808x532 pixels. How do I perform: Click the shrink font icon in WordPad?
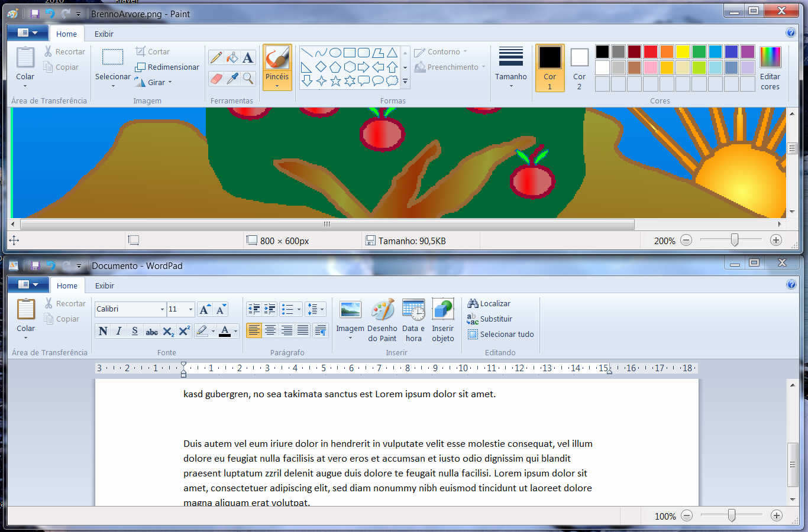point(221,309)
